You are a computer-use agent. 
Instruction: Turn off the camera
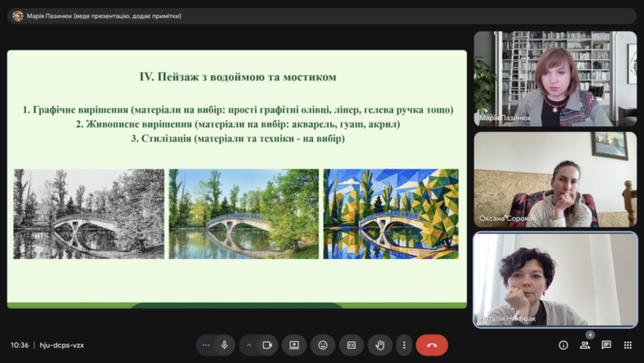coord(267,345)
